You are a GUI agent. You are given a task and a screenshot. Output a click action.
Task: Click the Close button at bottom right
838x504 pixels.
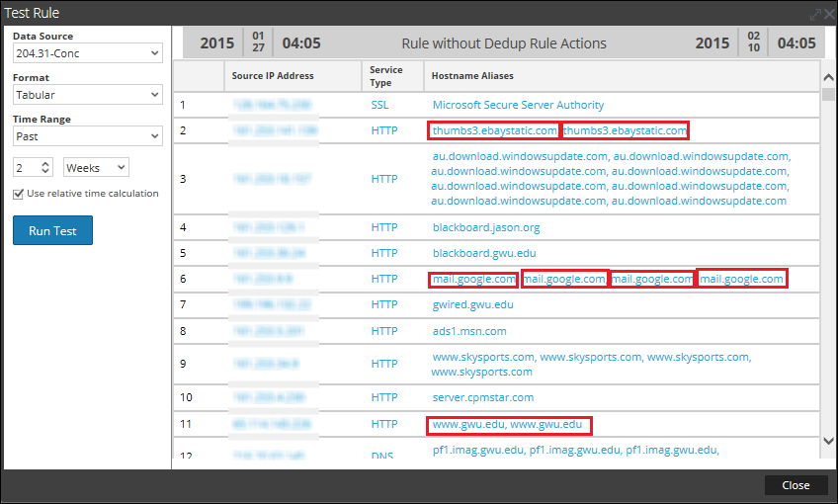click(x=796, y=485)
